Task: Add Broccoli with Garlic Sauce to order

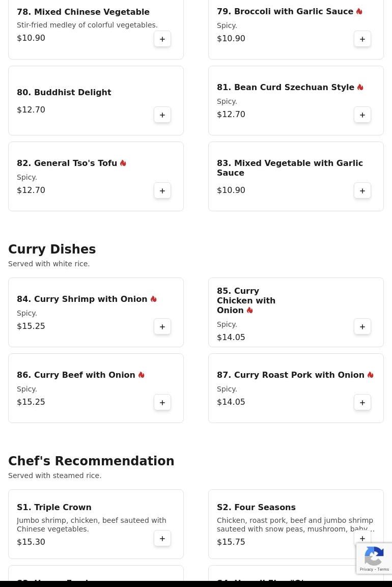Action: click(x=362, y=39)
